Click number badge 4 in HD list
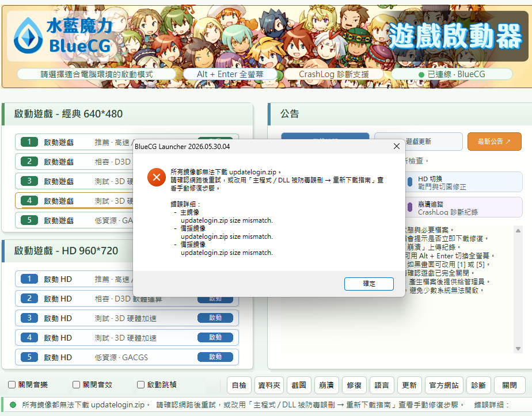The width and height of the screenshot is (532, 416). tap(29, 337)
